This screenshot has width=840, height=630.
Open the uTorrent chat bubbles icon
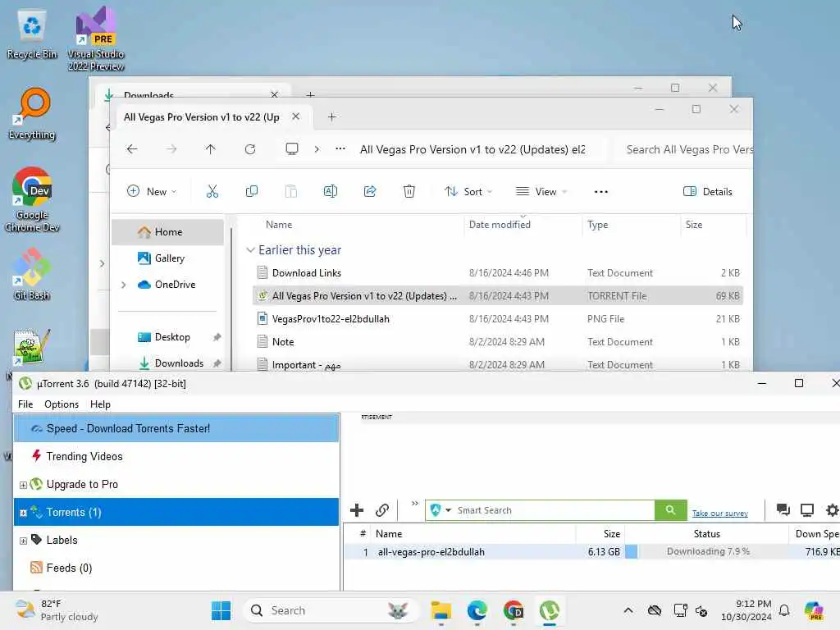783,510
